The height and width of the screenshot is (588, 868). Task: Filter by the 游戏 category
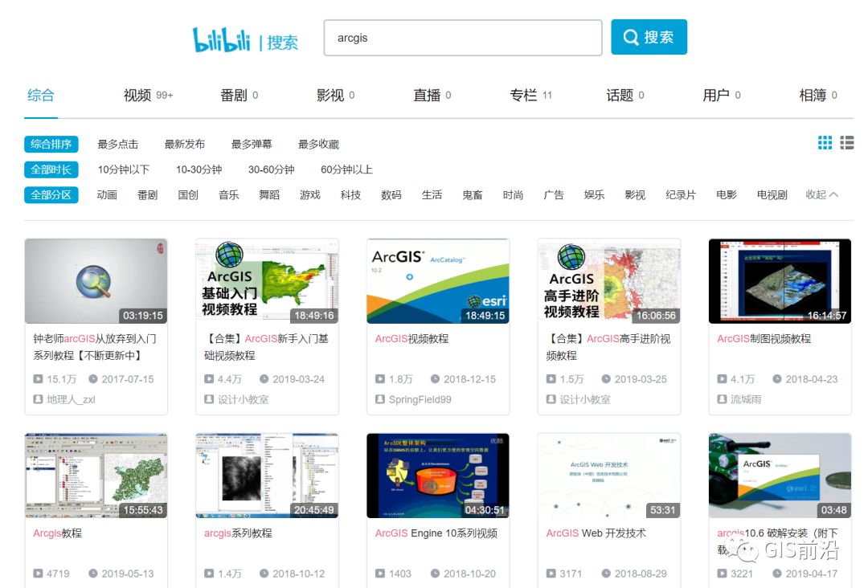[x=310, y=194]
